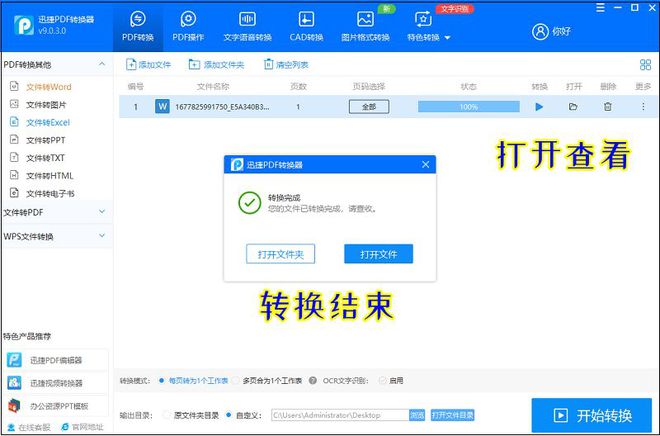Click the 开始转换 button
Screen dimensions: 660x436
tap(591, 415)
